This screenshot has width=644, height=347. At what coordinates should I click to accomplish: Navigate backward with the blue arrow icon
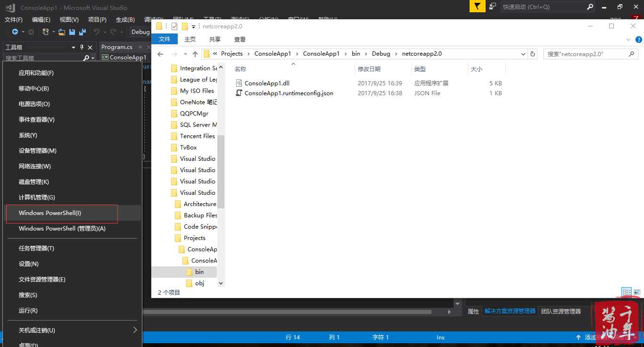(x=15, y=32)
